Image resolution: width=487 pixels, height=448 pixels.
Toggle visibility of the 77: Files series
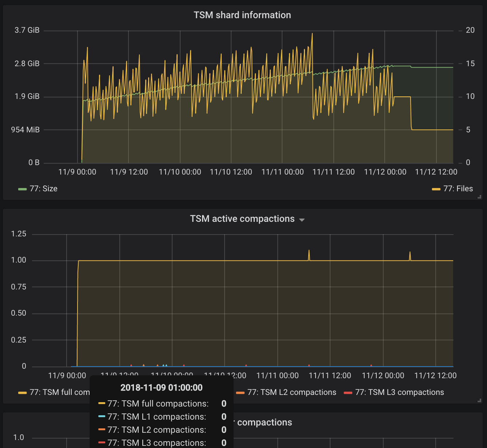(459, 189)
